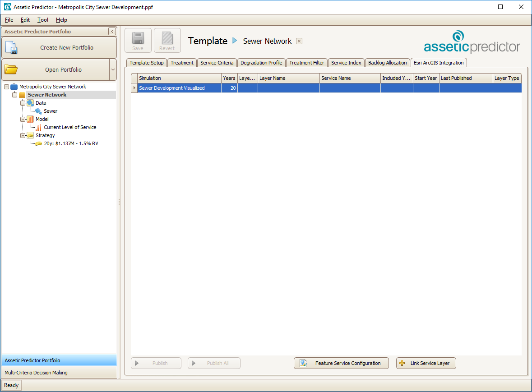
Task: Switch to the Treatment Filter tab
Action: tap(307, 63)
